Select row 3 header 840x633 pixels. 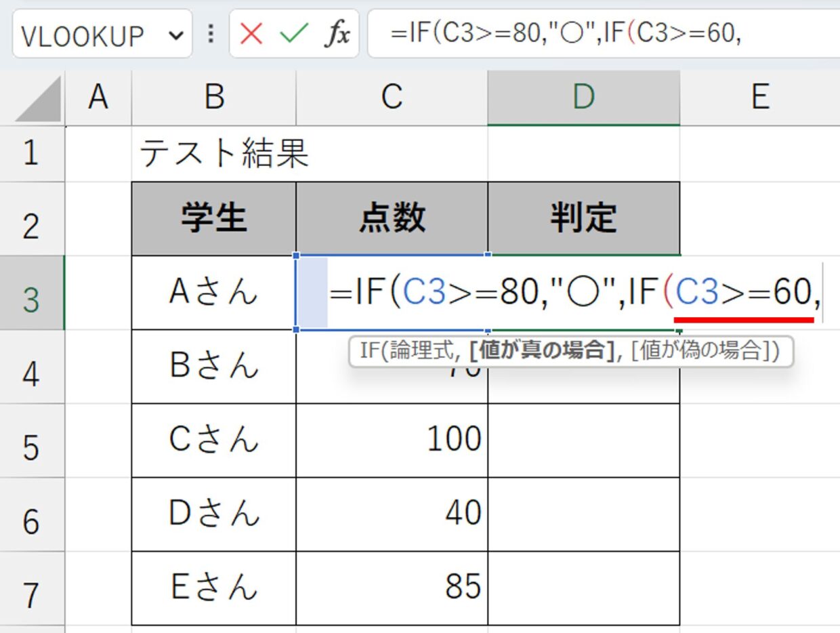[32, 293]
